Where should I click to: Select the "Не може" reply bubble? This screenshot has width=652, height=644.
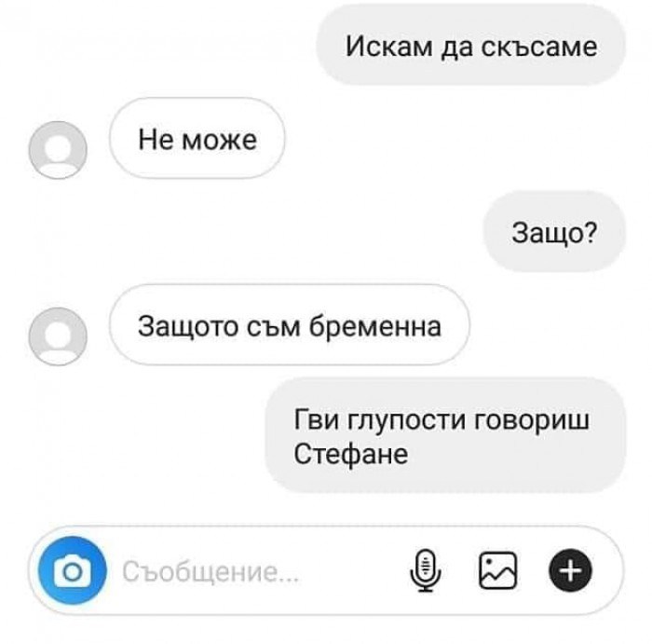pyautogui.click(x=197, y=139)
